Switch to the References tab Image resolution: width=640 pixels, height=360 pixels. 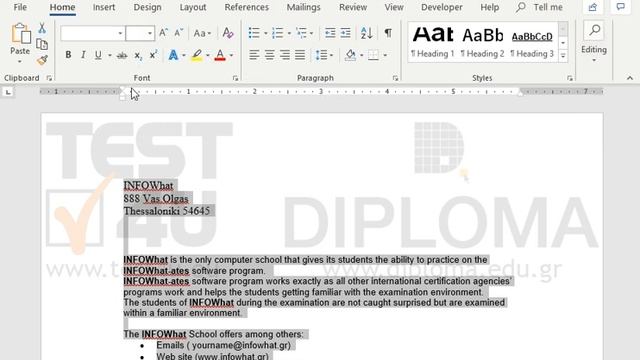pyautogui.click(x=247, y=7)
